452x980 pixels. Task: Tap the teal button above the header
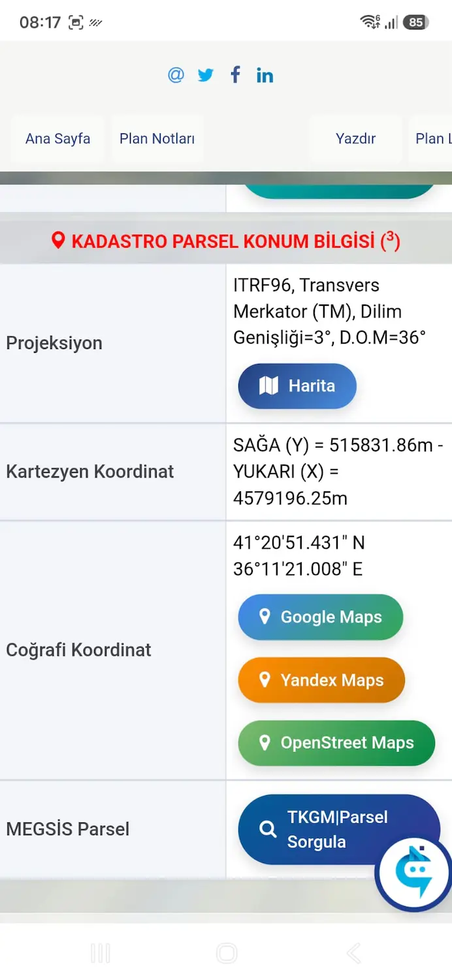339,191
